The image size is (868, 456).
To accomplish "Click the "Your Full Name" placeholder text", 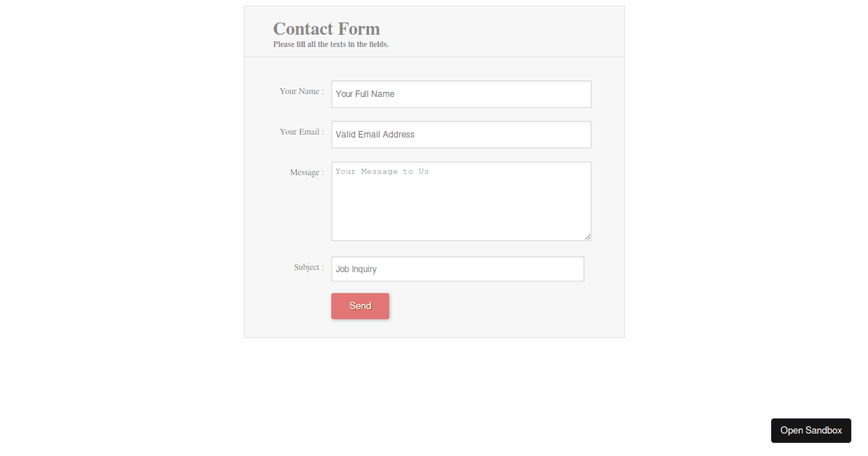I will point(365,94).
